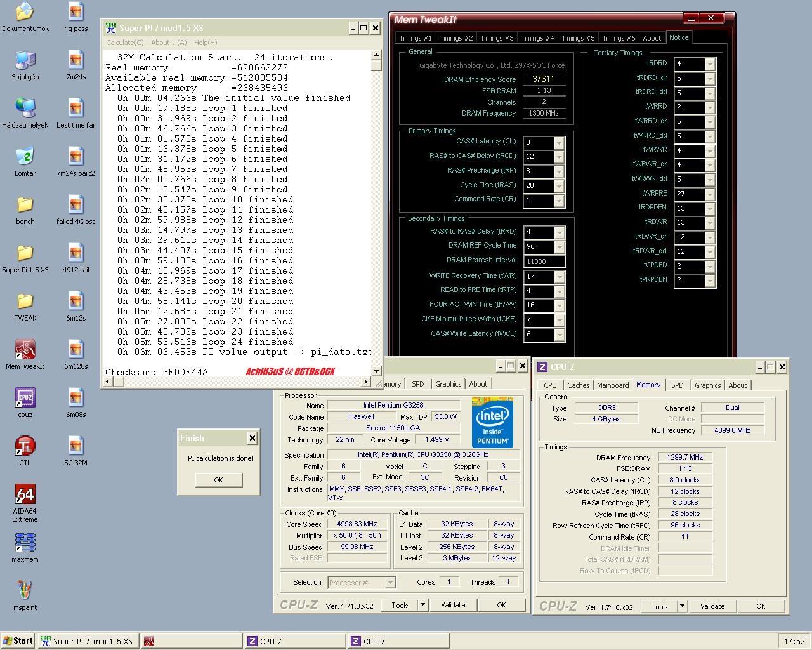Click the DRAM Refresh Interval input field

(x=544, y=262)
